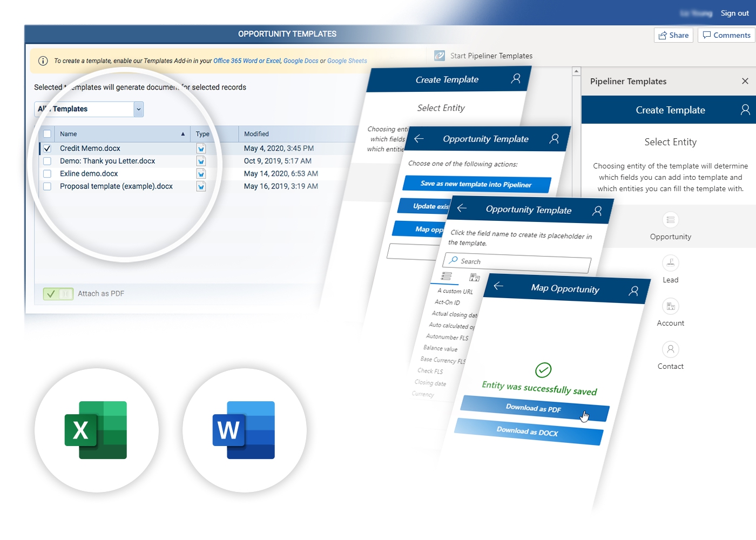Click the Modified column header
Viewport: 756px width, 540px height.
(x=256, y=134)
